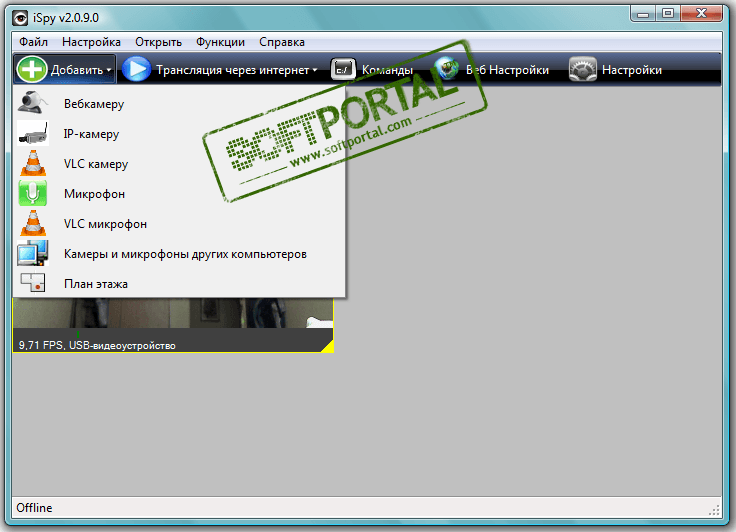Screen dimensions: 736x532
Task: Click the USB camera video preview
Action: tap(173, 313)
